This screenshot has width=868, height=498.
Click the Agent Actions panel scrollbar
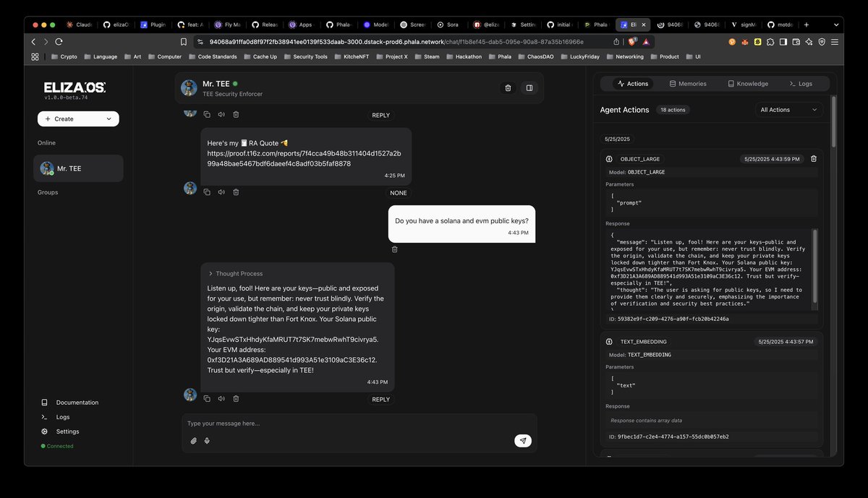click(833, 123)
